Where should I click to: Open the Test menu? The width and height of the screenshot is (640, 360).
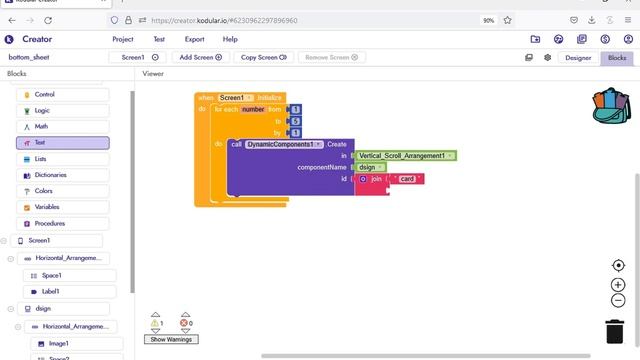coord(159,39)
